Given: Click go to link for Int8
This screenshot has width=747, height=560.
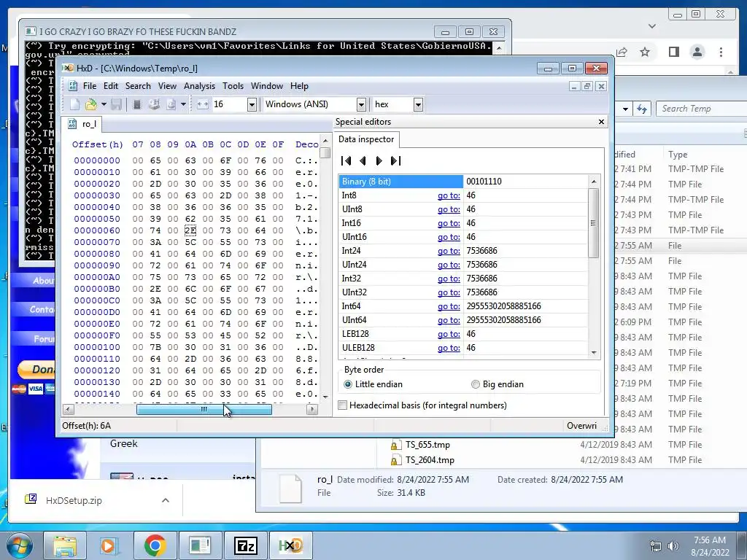Looking at the screenshot, I should tap(449, 195).
